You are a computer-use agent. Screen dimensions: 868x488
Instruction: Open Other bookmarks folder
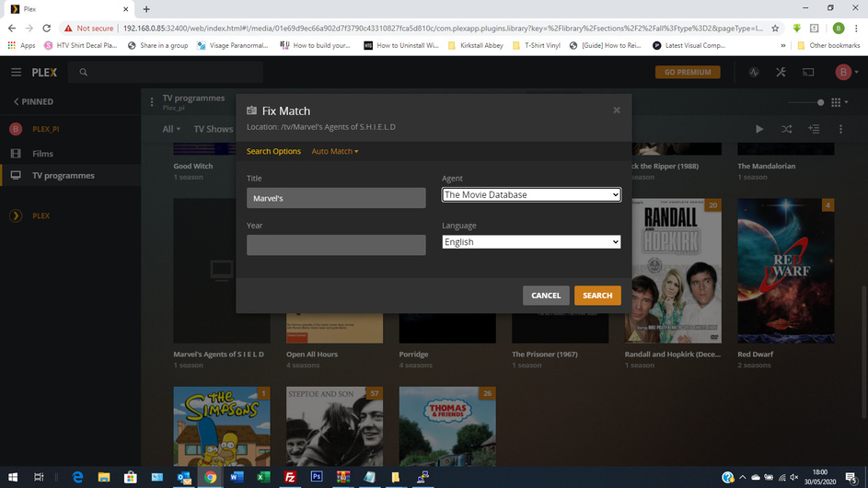(828, 45)
